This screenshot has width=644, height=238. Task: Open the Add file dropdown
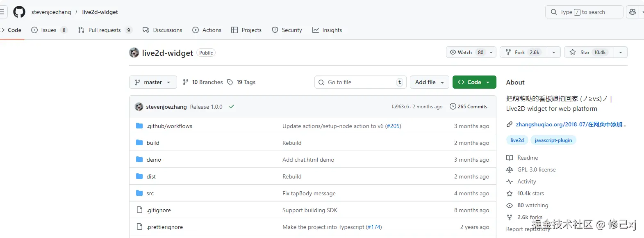[x=429, y=82]
